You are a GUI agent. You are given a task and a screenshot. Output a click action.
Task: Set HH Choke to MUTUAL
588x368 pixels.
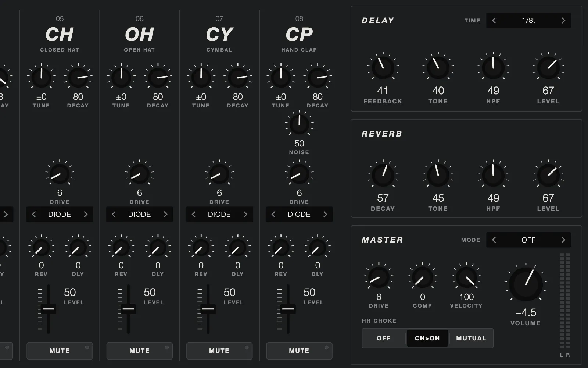coord(471,338)
